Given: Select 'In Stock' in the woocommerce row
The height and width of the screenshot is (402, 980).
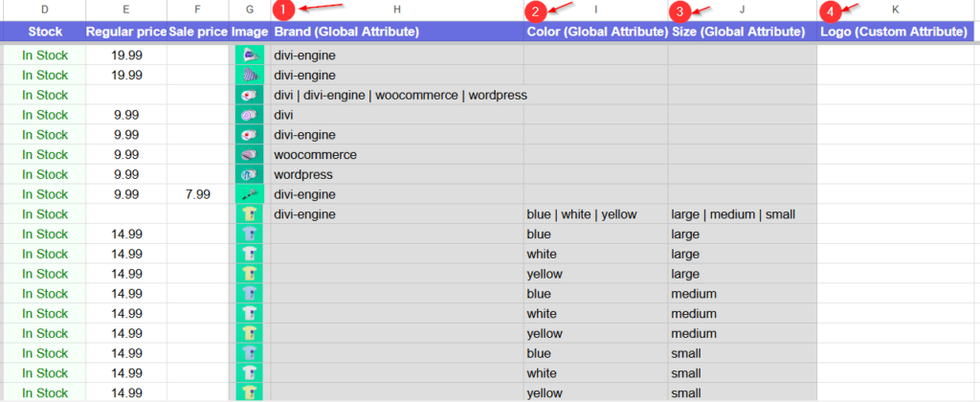Looking at the screenshot, I should [x=44, y=154].
